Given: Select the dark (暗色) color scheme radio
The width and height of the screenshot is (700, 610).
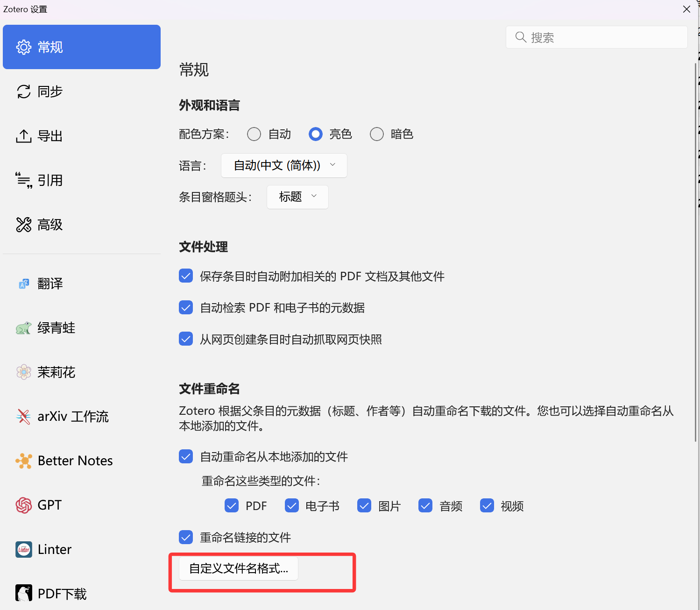Looking at the screenshot, I should click(x=377, y=135).
